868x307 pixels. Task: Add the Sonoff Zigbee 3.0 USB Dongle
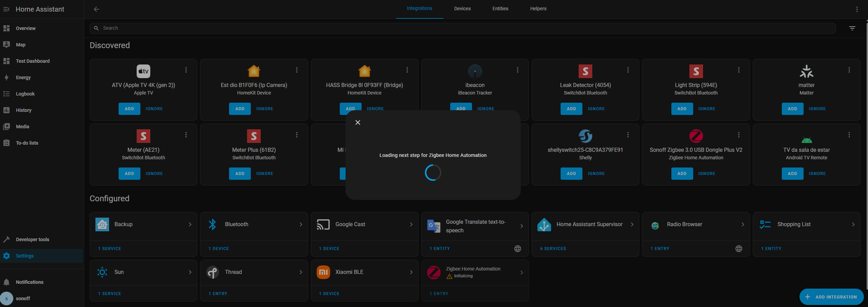[x=682, y=174]
